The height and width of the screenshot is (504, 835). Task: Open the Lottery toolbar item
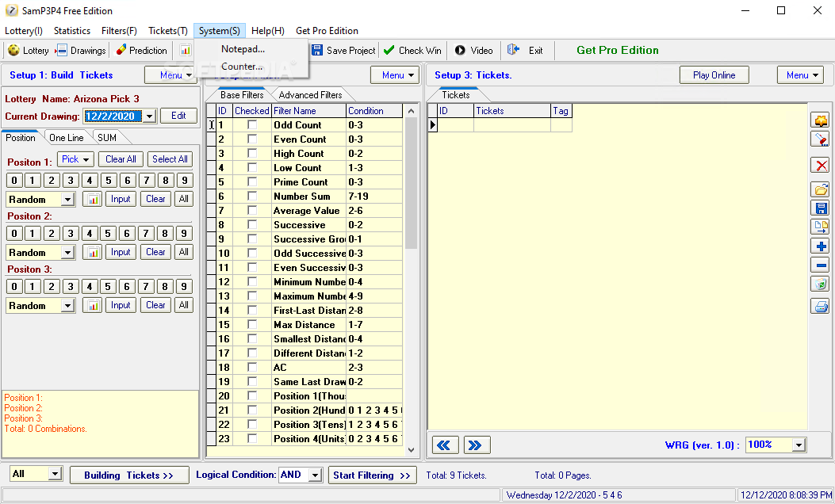click(x=29, y=51)
